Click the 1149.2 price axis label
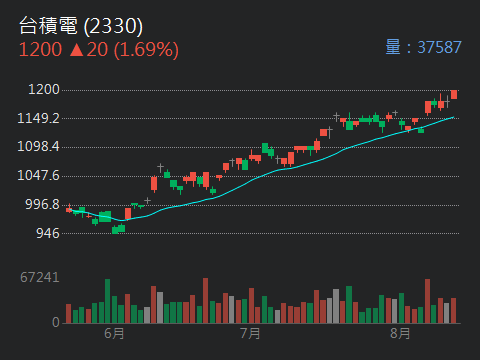Viewport: 480px width, 360px height. point(38,118)
